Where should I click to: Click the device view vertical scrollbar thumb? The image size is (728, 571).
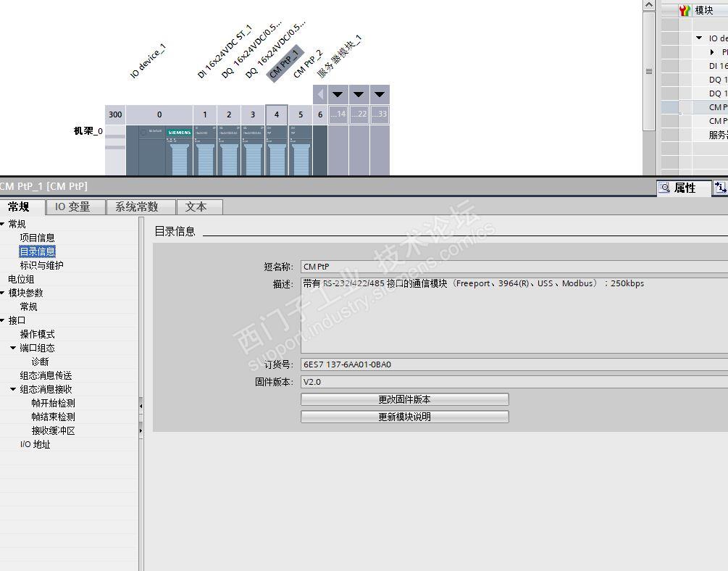[x=648, y=71]
